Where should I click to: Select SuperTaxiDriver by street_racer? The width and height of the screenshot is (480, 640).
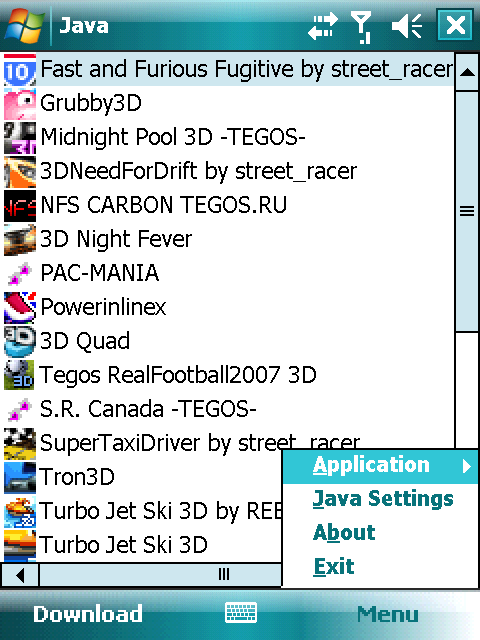tap(200, 443)
